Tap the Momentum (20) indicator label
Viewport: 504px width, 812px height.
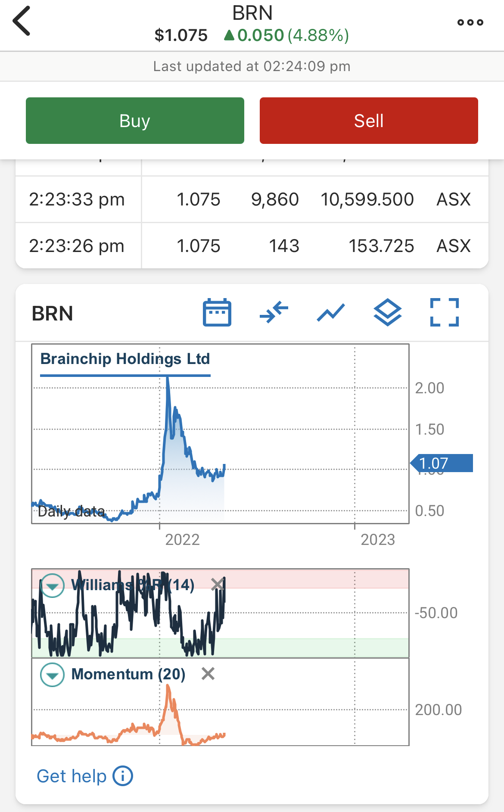coord(128,674)
